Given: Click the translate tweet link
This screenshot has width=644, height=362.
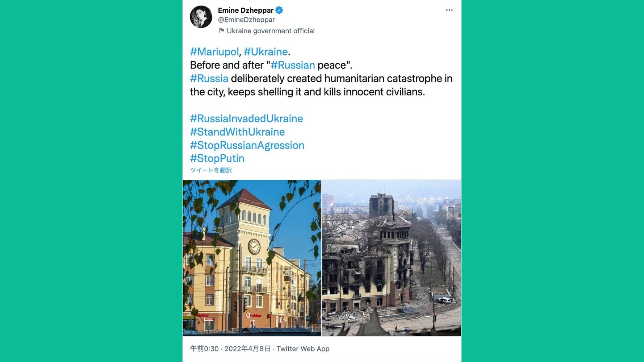Looking at the screenshot, I should (x=211, y=170).
